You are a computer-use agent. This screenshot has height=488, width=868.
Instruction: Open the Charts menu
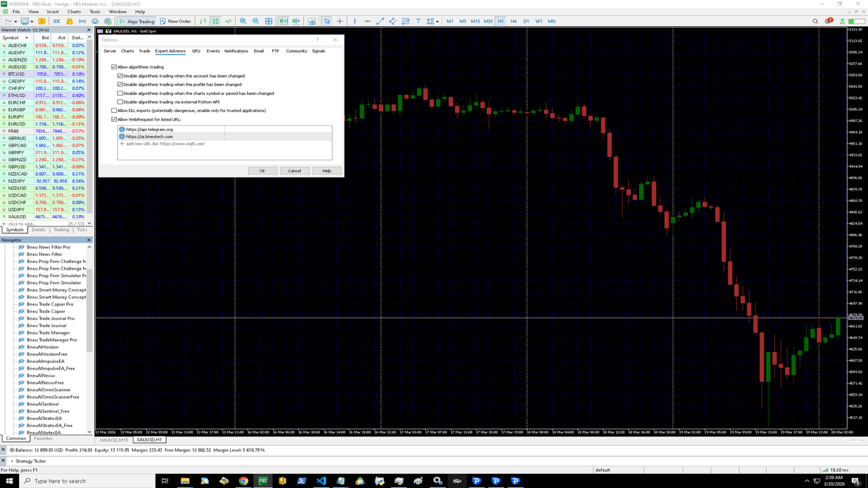coord(74,12)
